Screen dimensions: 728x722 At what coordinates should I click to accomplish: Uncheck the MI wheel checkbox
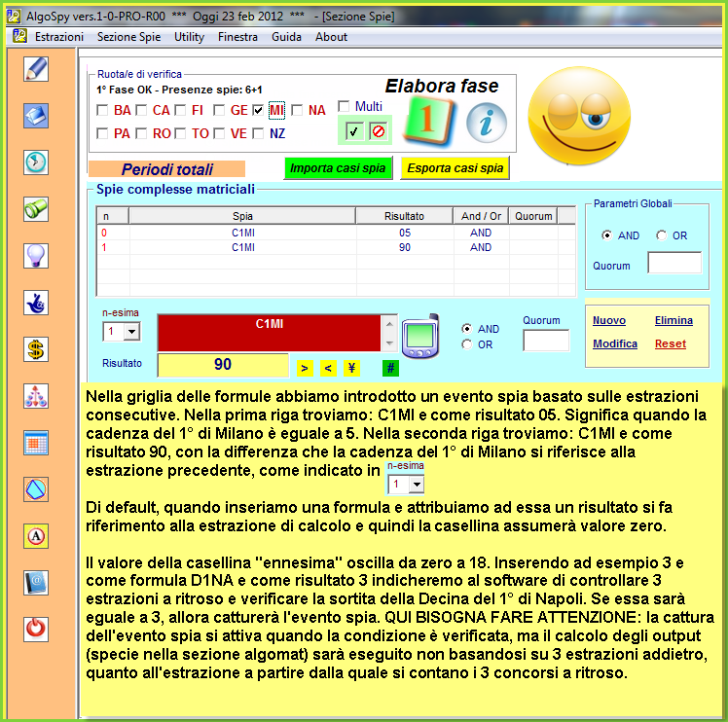(258, 110)
